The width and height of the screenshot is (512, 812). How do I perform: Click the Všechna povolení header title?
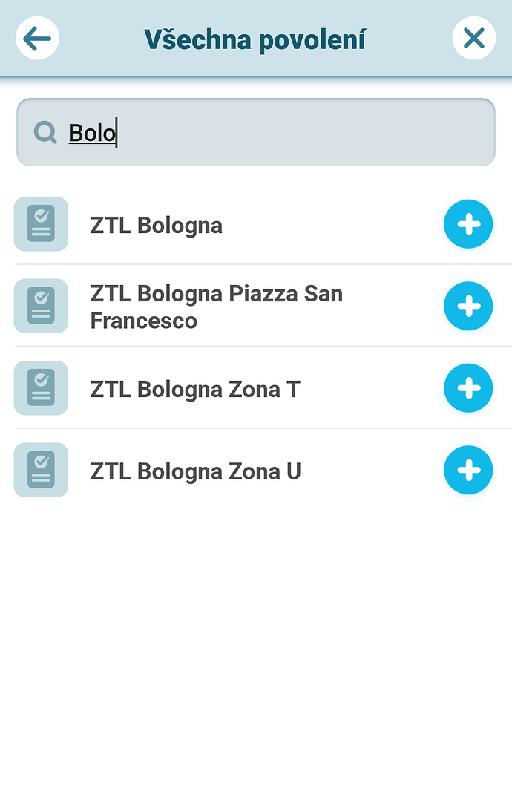coord(255,39)
